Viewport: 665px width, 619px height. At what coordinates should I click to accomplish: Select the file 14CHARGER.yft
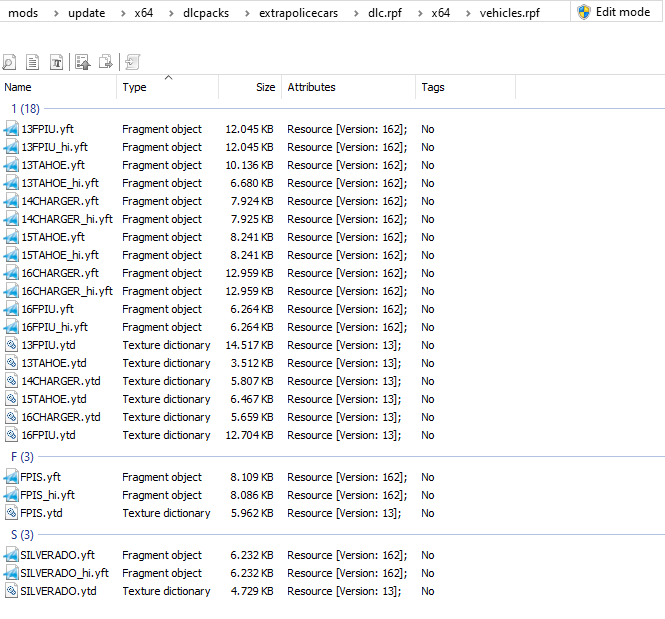pyautogui.click(x=60, y=201)
